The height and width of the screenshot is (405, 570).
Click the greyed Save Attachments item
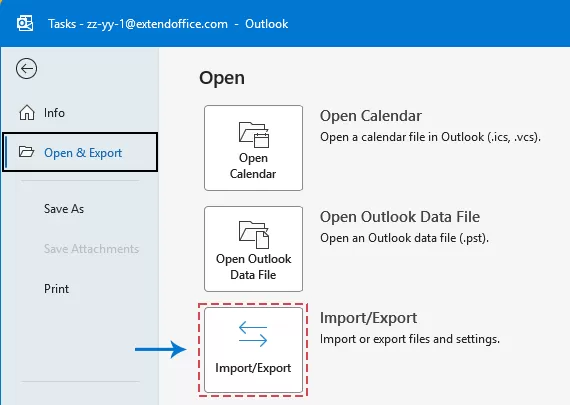point(91,249)
